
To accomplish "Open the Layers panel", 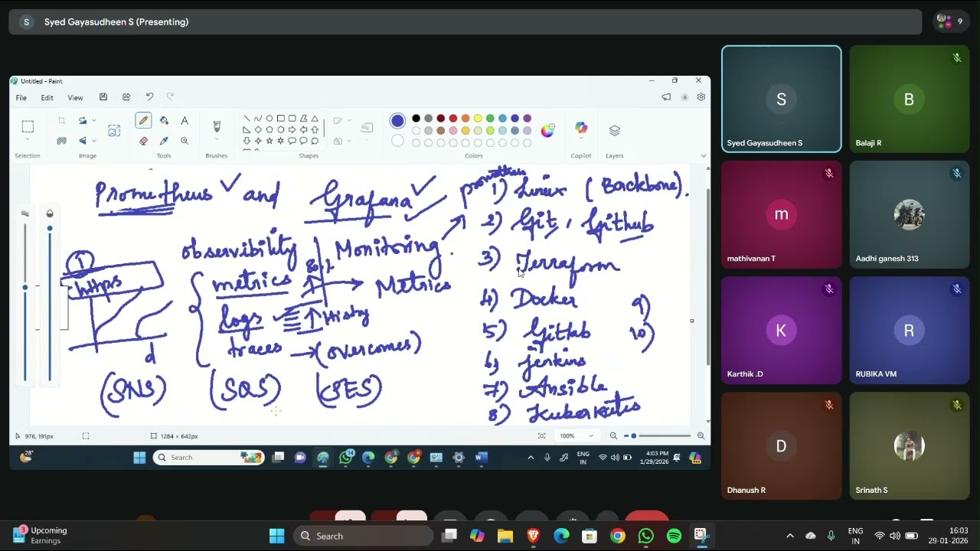I will pyautogui.click(x=615, y=131).
